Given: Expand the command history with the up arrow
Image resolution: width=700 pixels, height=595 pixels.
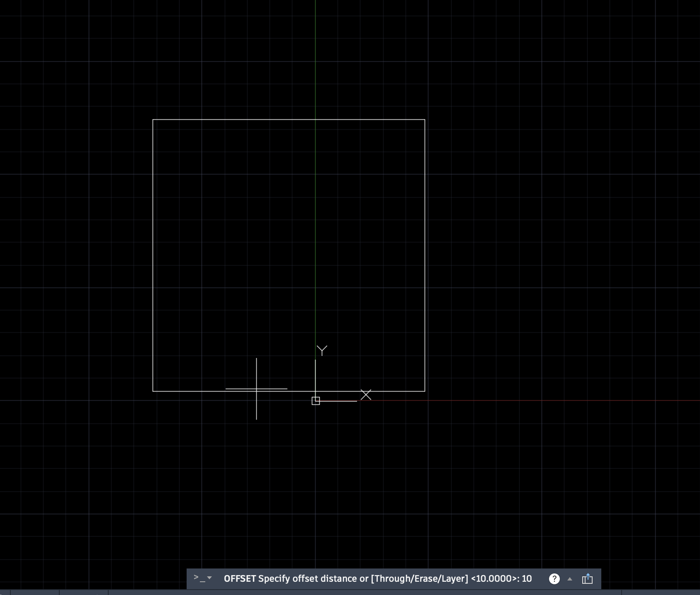Looking at the screenshot, I should (570, 579).
